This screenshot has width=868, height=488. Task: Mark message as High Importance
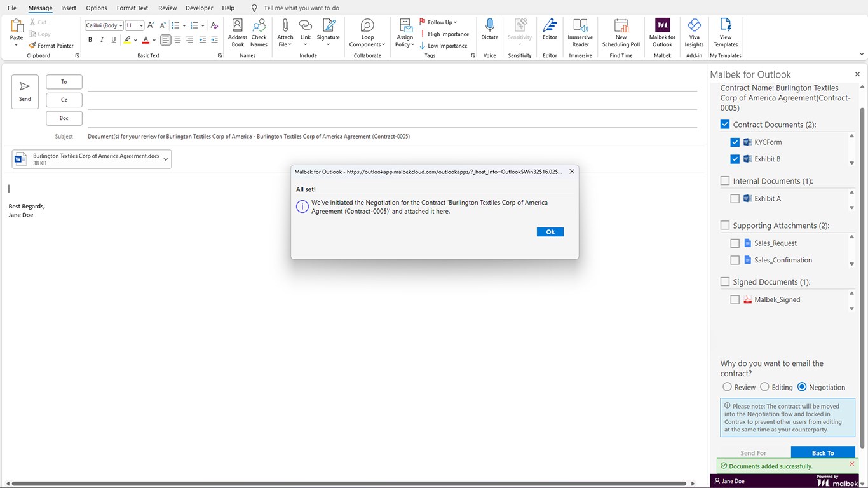[x=445, y=34]
